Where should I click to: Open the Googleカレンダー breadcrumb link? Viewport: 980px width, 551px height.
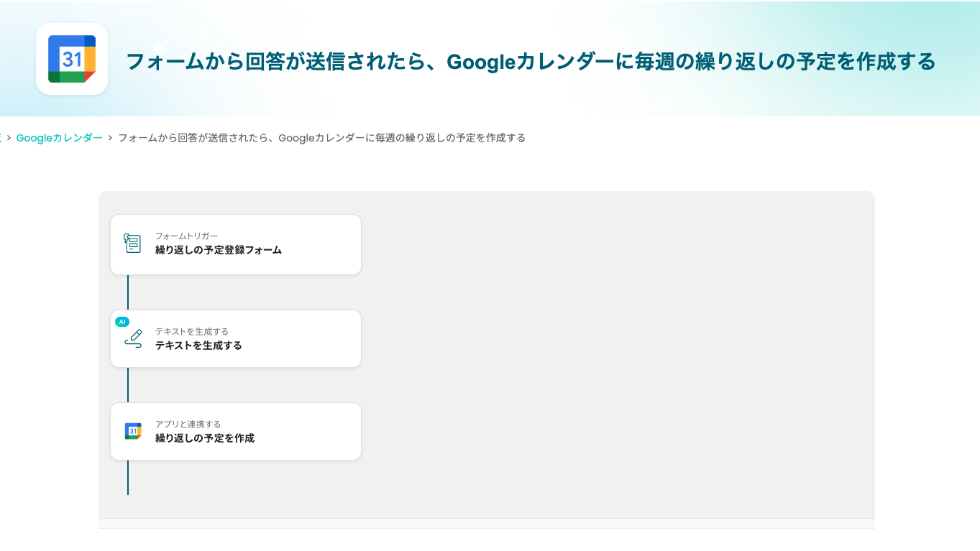59,138
